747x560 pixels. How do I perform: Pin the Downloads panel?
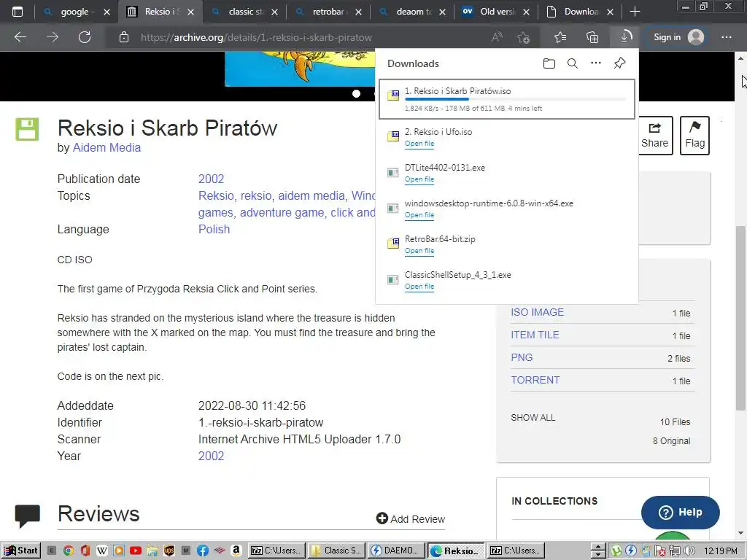(x=619, y=63)
